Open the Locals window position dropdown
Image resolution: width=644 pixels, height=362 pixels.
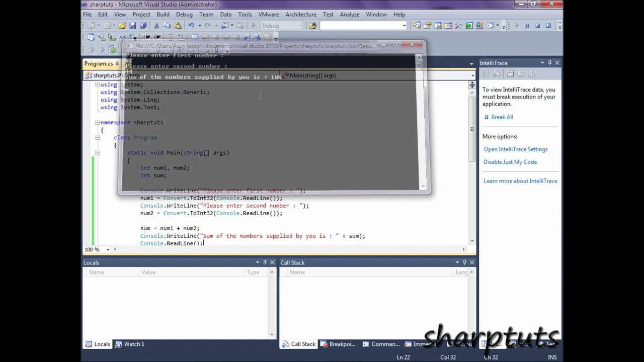258,262
